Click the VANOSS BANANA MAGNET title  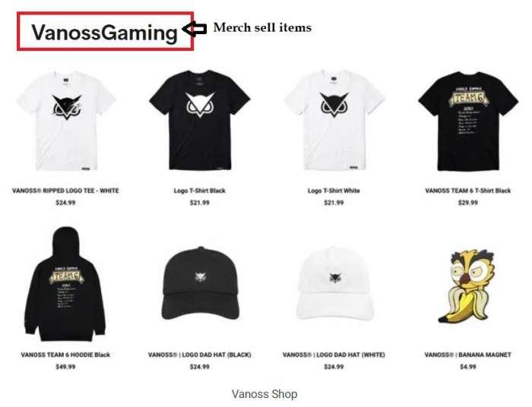point(468,355)
